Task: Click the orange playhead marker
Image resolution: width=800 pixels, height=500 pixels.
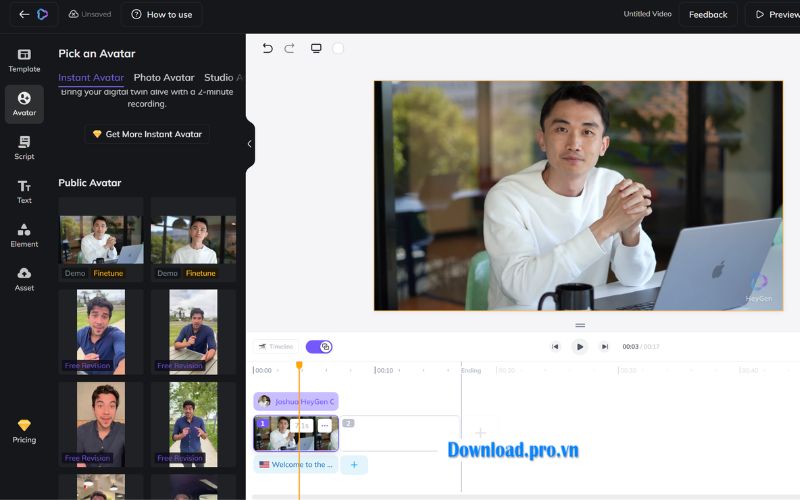Action: [299, 365]
